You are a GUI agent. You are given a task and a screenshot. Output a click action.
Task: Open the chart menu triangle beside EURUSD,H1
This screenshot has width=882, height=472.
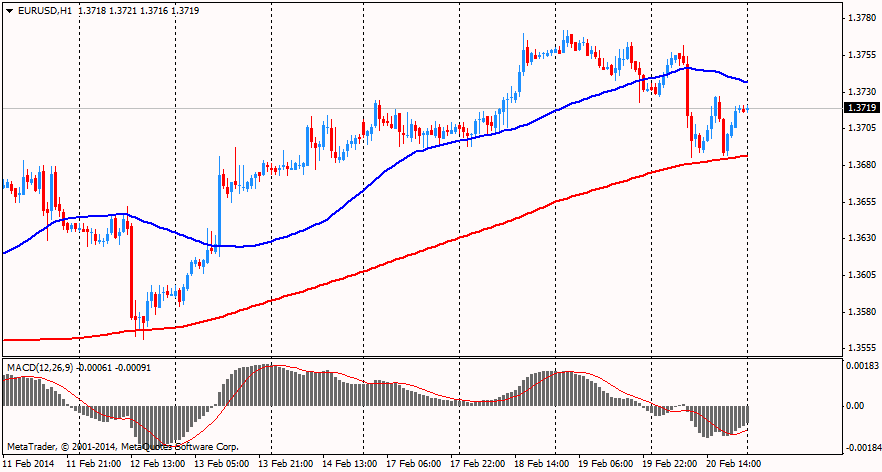pyautogui.click(x=9, y=11)
